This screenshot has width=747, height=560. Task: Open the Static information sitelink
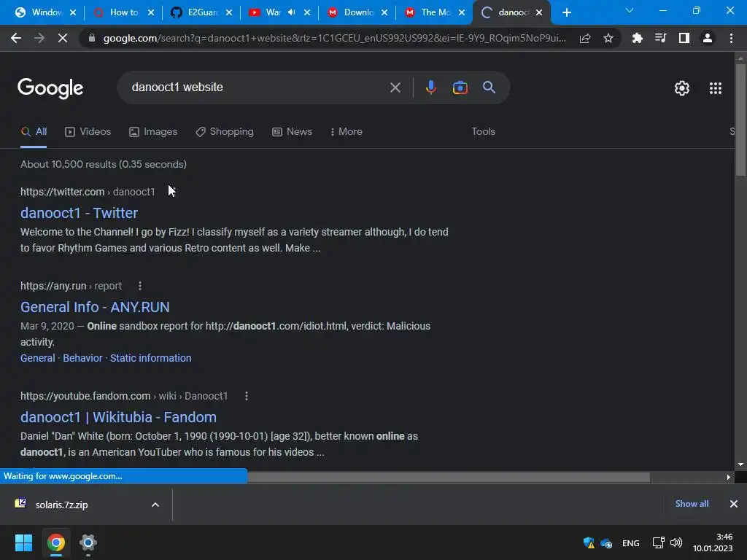coord(150,358)
